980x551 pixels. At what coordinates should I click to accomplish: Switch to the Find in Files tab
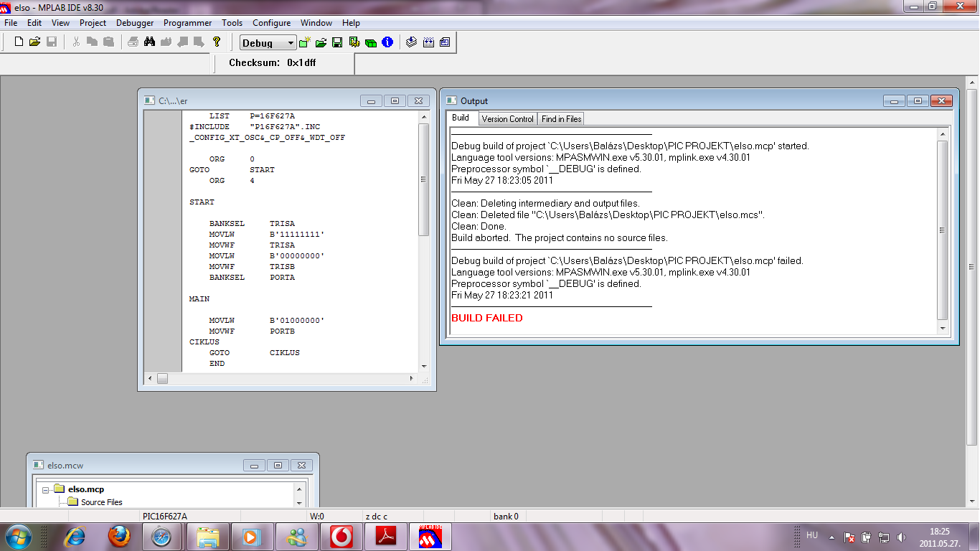[562, 119]
